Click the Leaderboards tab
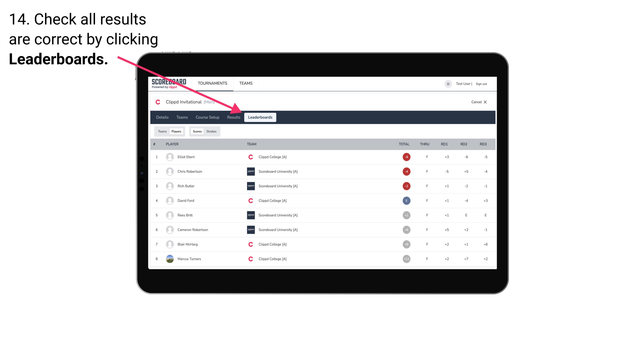 pos(261,117)
